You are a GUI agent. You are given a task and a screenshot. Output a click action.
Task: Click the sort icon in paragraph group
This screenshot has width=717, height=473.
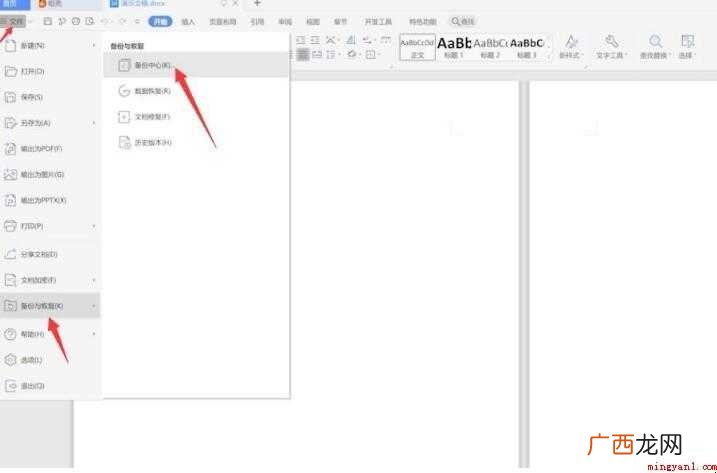pos(351,40)
